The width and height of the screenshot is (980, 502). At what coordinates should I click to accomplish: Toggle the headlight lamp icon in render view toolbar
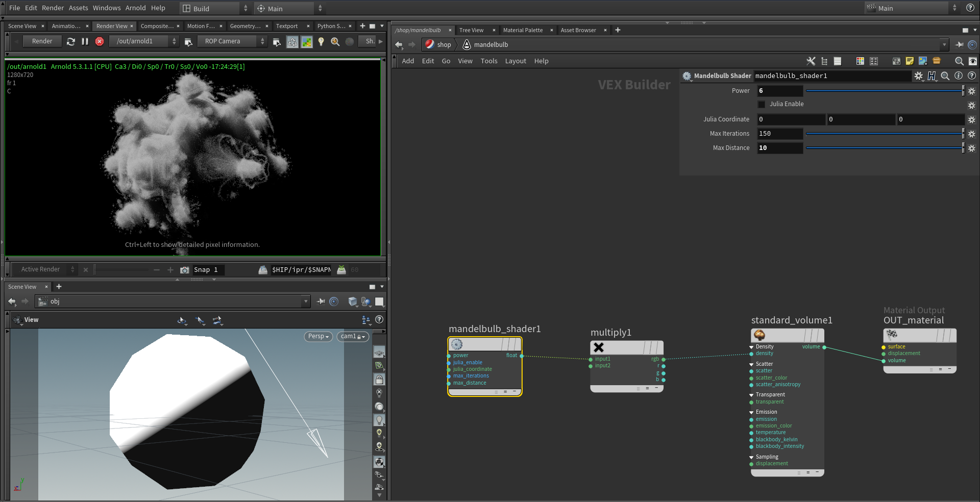click(321, 42)
